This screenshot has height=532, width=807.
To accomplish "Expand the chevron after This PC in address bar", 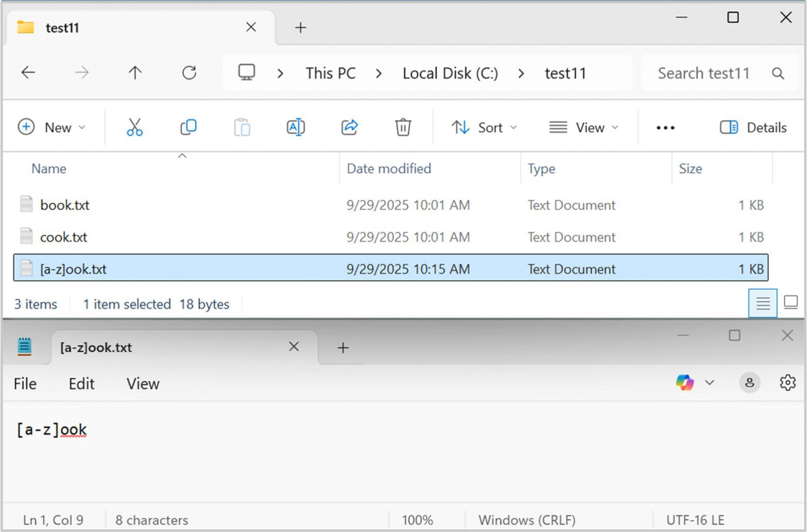I will pos(379,73).
